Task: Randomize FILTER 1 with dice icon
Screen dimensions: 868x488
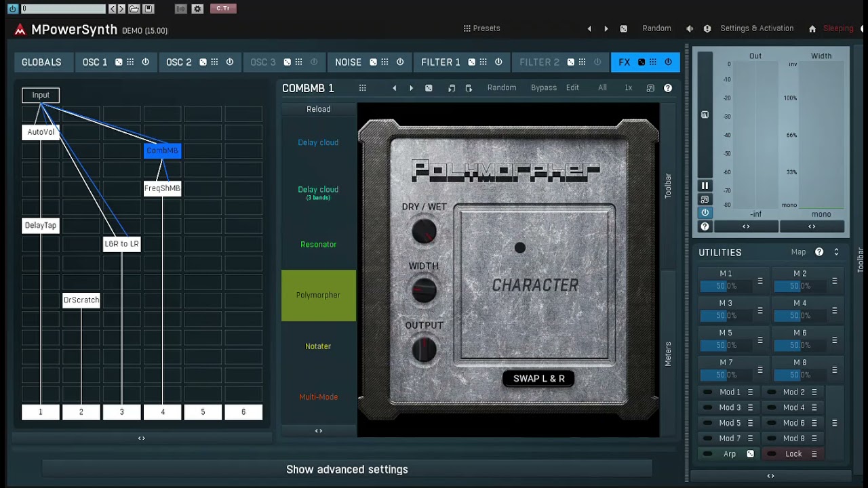Action: (x=472, y=62)
